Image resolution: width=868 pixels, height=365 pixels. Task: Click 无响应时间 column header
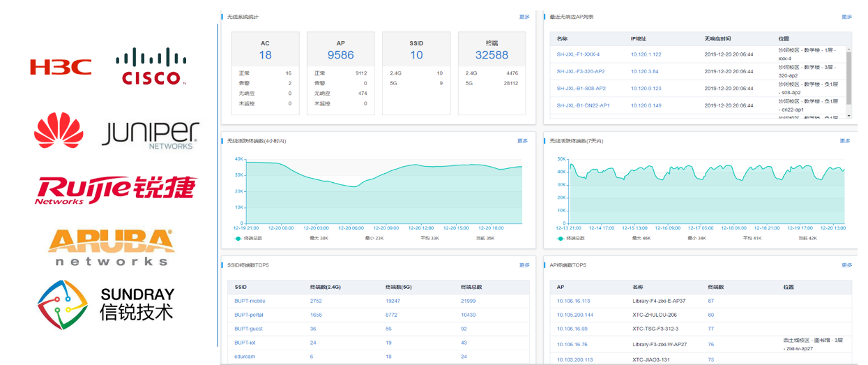pyautogui.click(x=717, y=38)
